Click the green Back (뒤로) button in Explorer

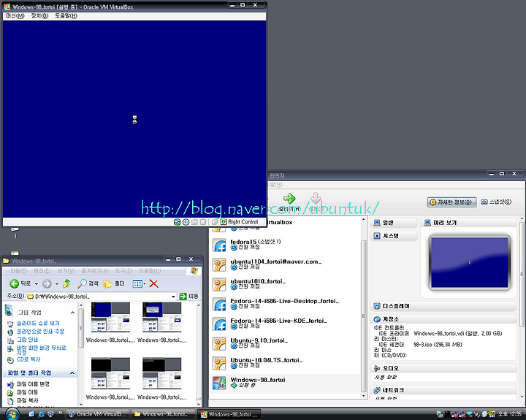click(20, 284)
